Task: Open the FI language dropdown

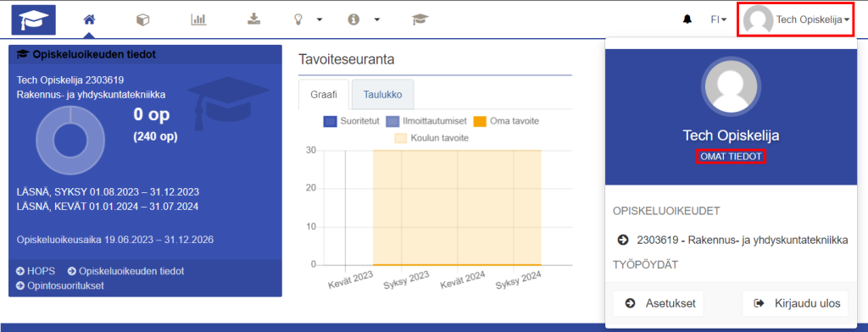Action: (719, 19)
